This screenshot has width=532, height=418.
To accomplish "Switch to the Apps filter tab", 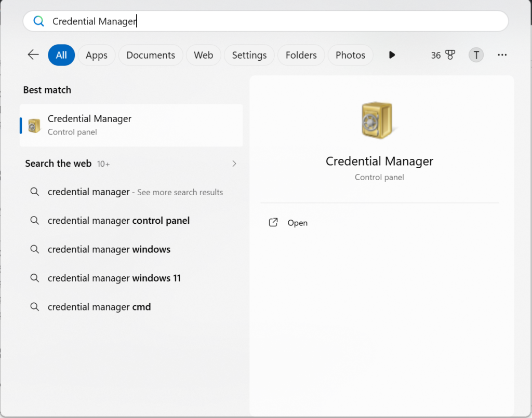I will click(x=96, y=55).
